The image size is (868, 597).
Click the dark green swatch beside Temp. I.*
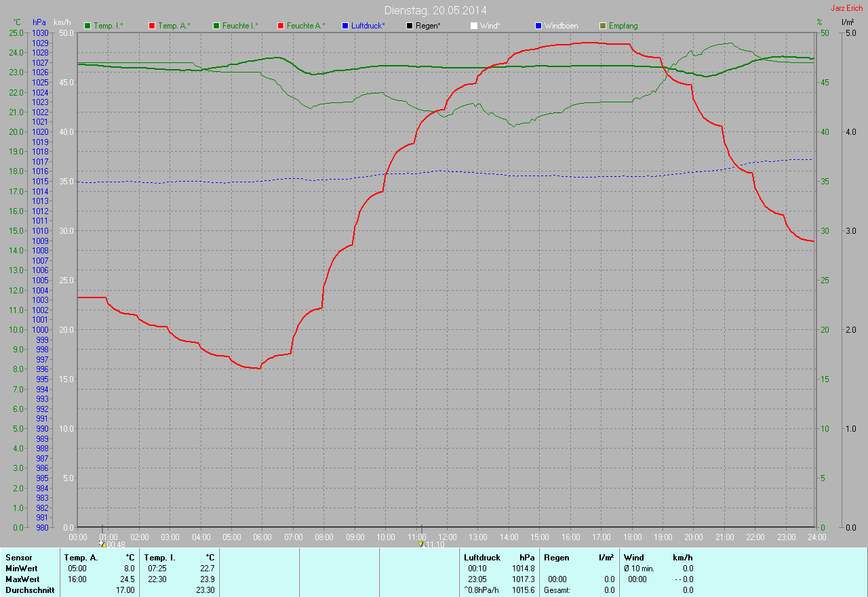coord(87,26)
